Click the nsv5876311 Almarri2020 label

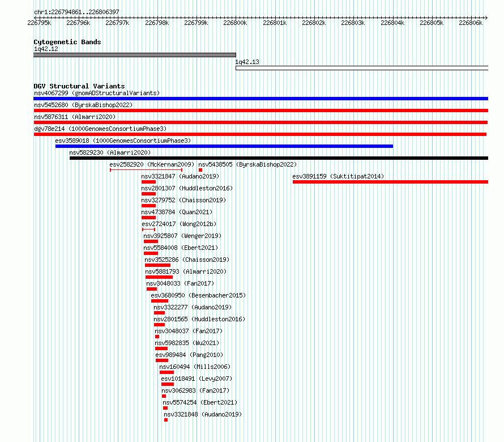click(x=75, y=117)
